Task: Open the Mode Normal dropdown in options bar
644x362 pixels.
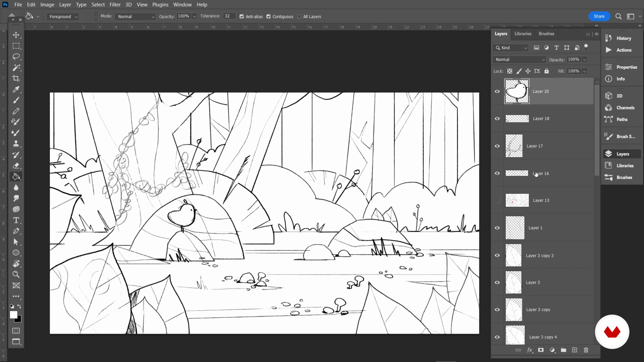Action: click(x=135, y=16)
